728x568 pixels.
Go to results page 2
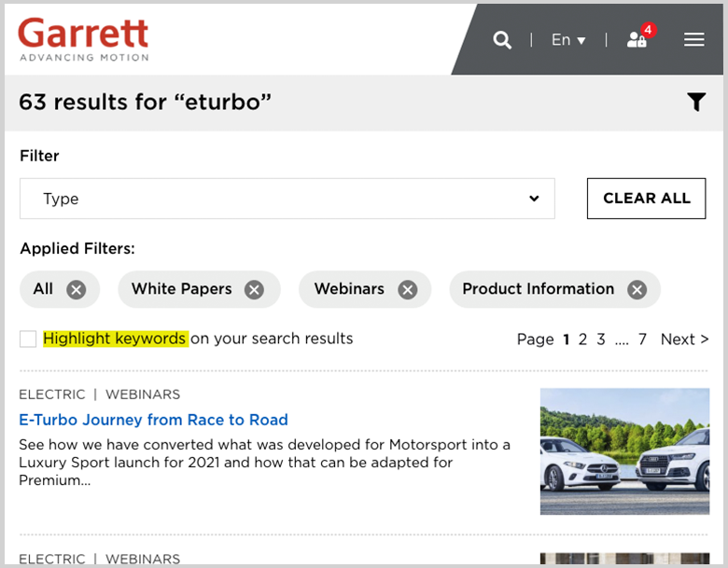(x=582, y=339)
